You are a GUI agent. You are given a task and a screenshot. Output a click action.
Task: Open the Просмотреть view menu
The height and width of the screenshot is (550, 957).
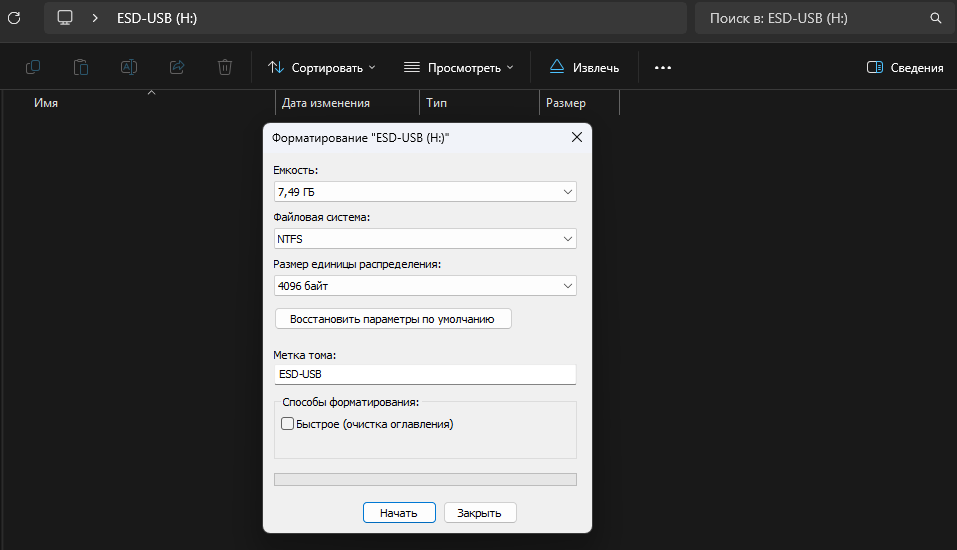458,67
